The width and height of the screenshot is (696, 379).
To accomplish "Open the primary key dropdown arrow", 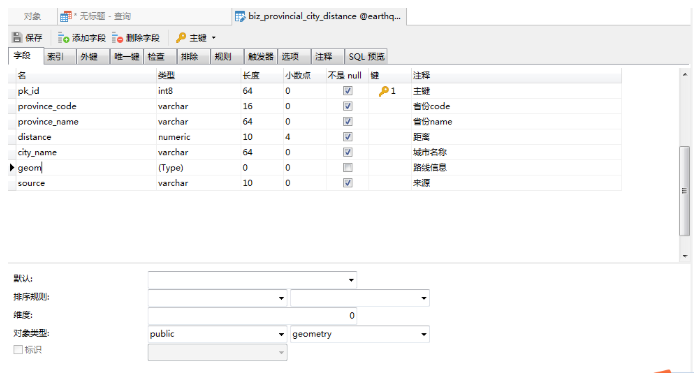I will [214, 38].
